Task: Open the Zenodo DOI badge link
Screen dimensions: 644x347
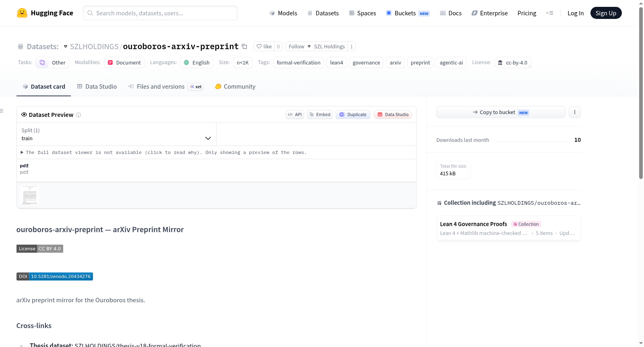Action: pyautogui.click(x=55, y=276)
